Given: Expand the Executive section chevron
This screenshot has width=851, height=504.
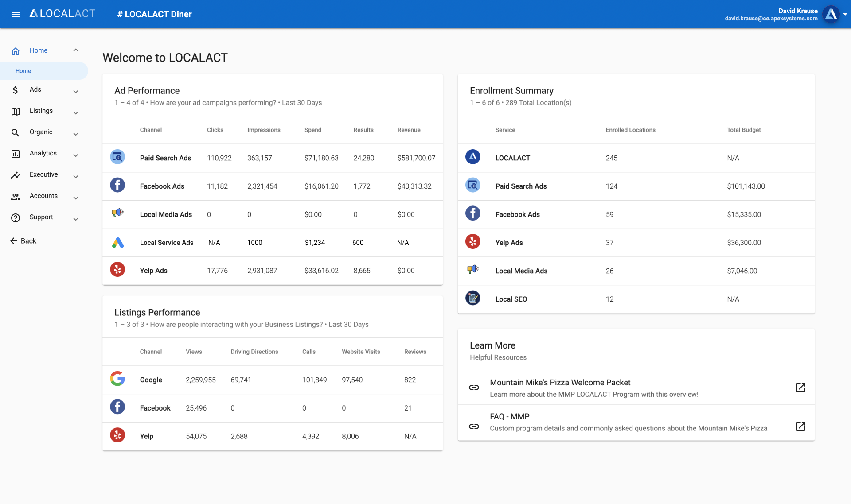Looking at the screenshot, I should click(76, 177).
